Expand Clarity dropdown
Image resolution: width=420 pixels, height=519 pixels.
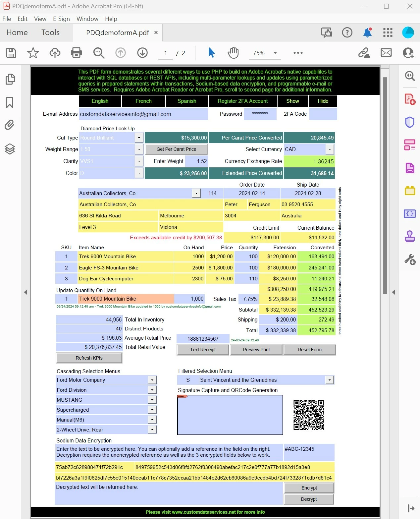pos(139,161)
